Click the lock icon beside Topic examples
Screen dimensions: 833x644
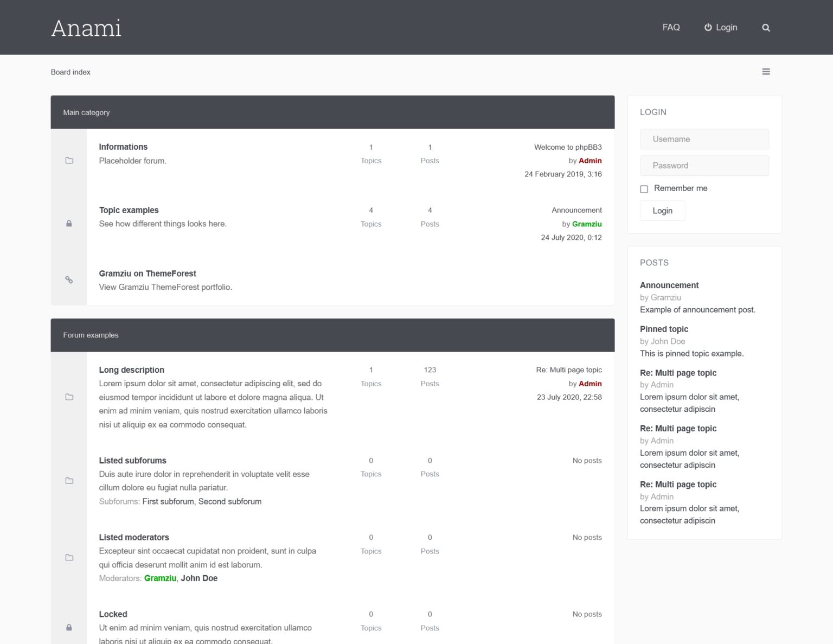click(69, 224)
